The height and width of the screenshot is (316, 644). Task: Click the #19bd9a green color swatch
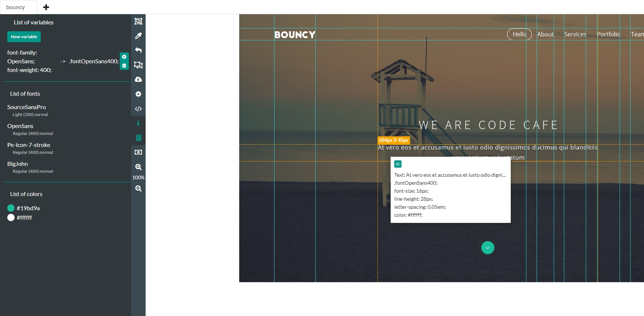11,208
